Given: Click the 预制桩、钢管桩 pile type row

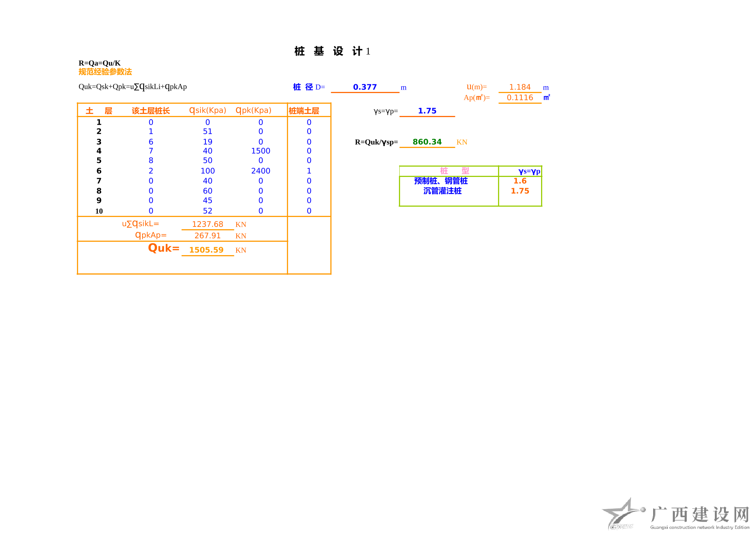Looking at the screenshot, I should coord(441,181).
